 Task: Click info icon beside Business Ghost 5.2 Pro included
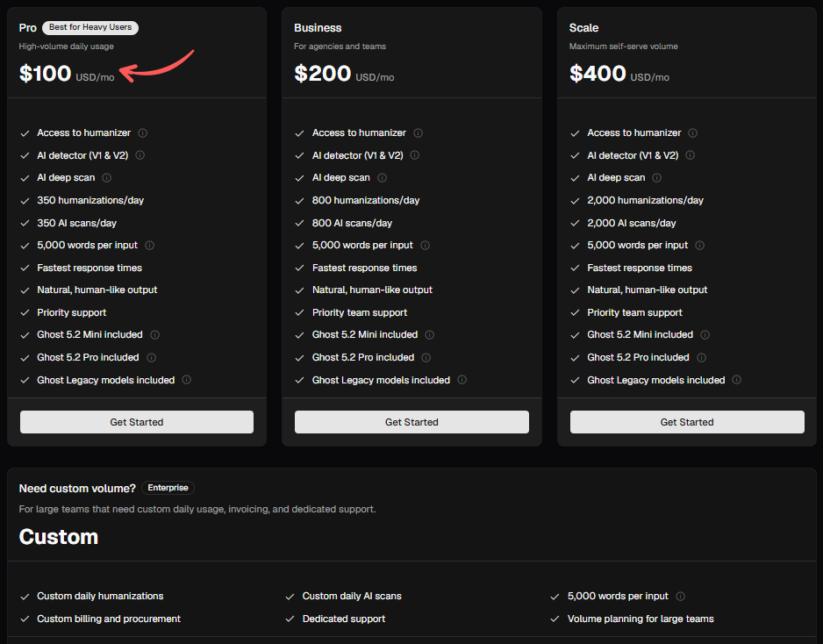coord(426,357)
